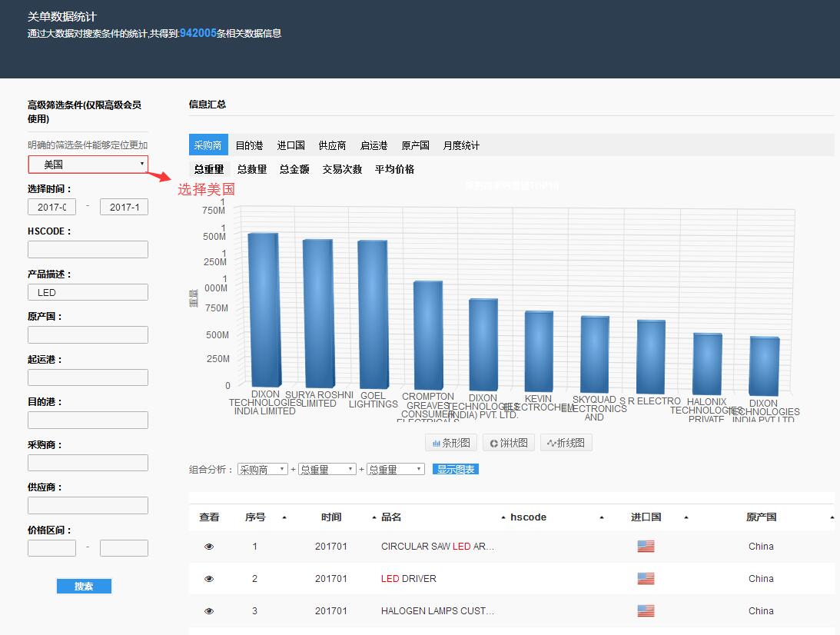Viewport: 840px width, 635px height.
Task: Click the DIXON TECHNOLOGIES INDIA LIMITED bar
Action: click(264, 310)
